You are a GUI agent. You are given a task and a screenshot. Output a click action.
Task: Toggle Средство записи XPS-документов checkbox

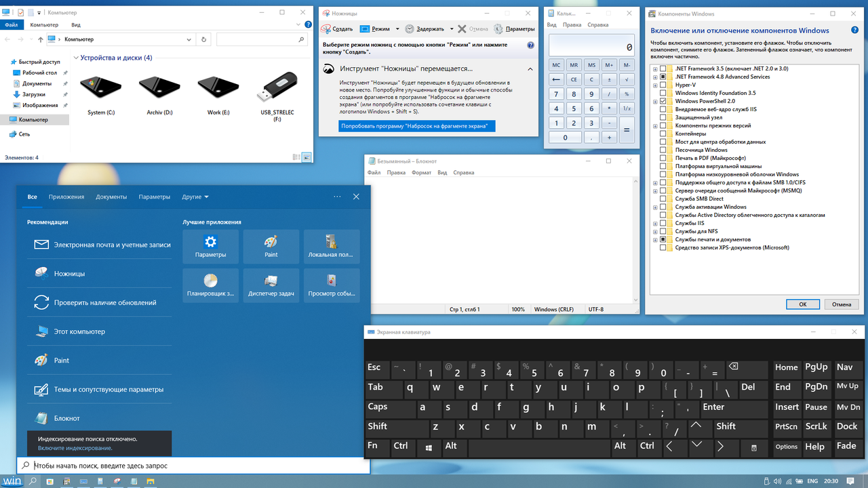(663, 247)
